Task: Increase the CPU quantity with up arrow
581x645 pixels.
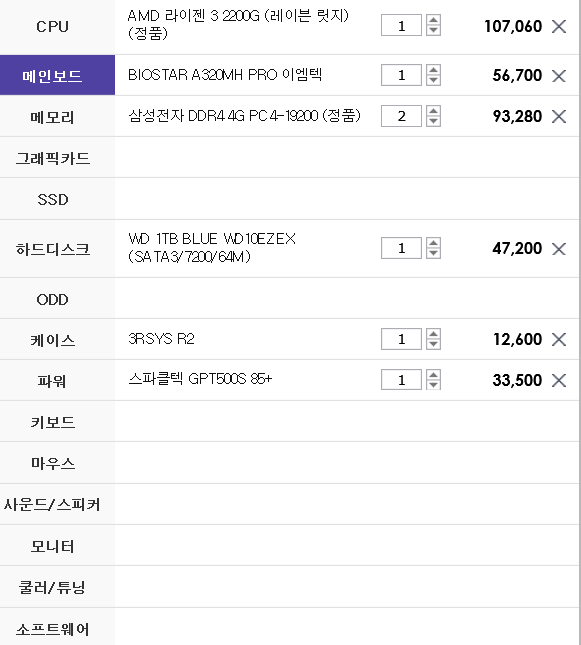Action: coord(433,20)
